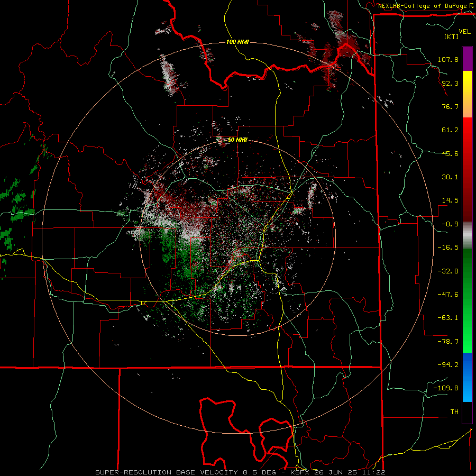Image resolution: width=476 pixels, height=476 pixels.
Task: Click the 92.3 value on velocity scale
Action: tap(450, 83)
